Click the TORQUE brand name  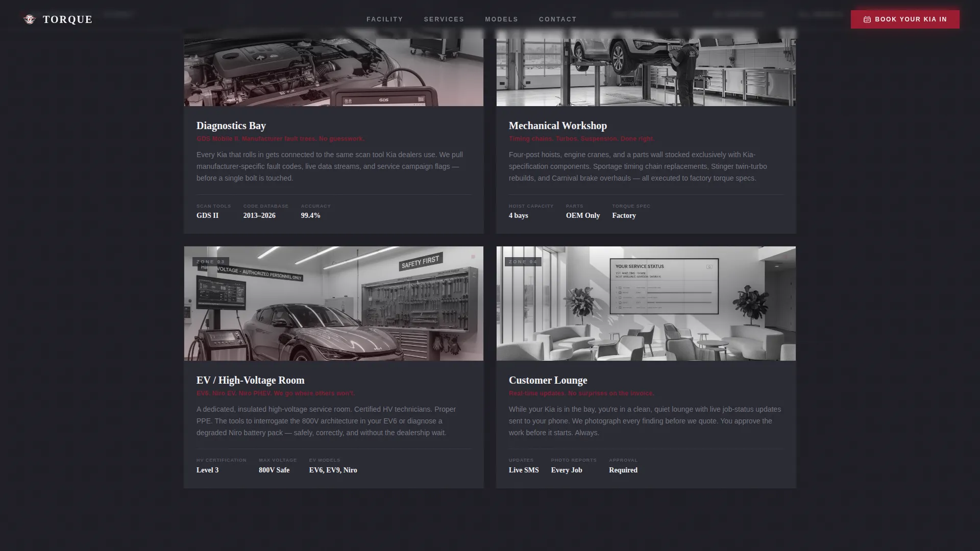pyautogui.click(x=67, y=19)
